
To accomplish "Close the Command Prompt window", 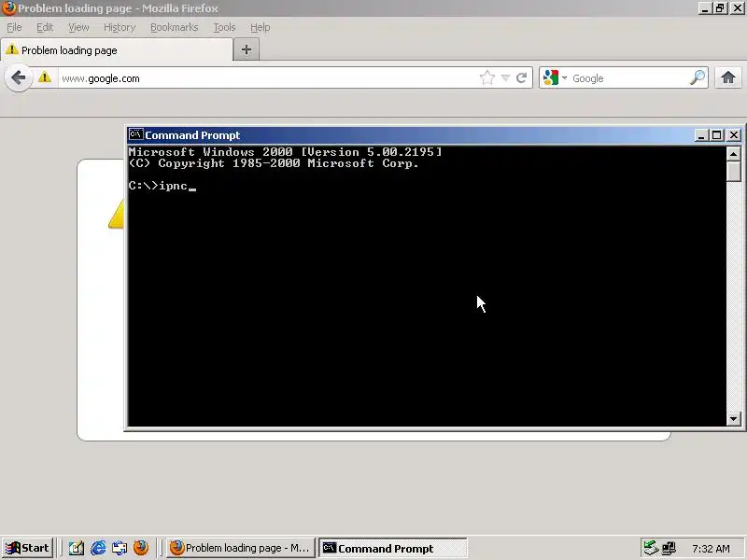I will pyautogui.click(x=734, y=135).
